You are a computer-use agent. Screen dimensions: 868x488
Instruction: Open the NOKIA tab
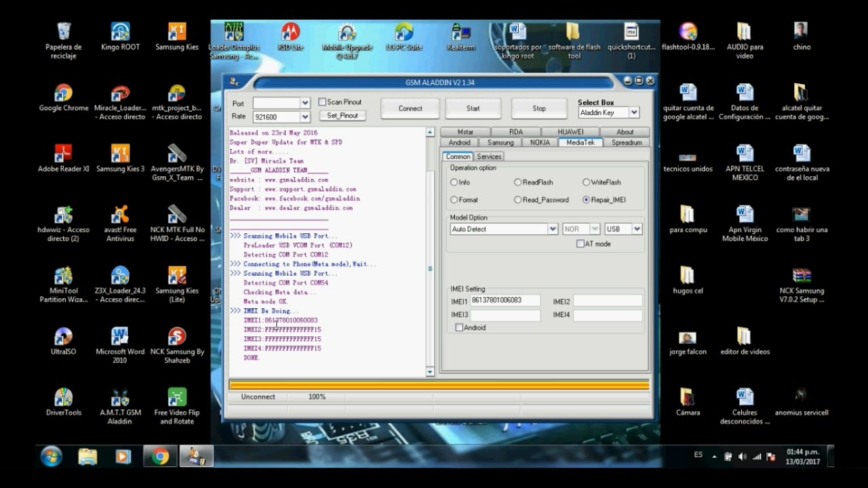pyautogui.click(x=540, y=142)
